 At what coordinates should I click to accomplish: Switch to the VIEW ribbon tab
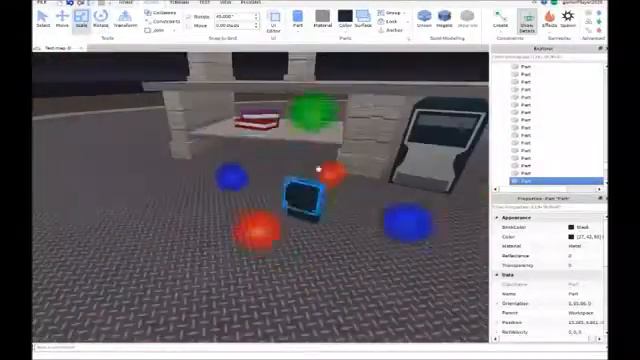click(x=225, y=2)
